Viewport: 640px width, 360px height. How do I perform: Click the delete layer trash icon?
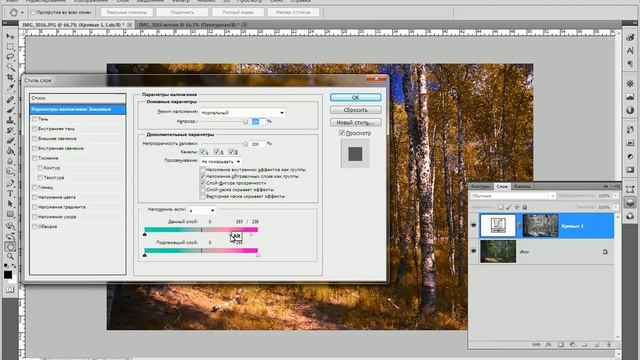tap(608, 344)
